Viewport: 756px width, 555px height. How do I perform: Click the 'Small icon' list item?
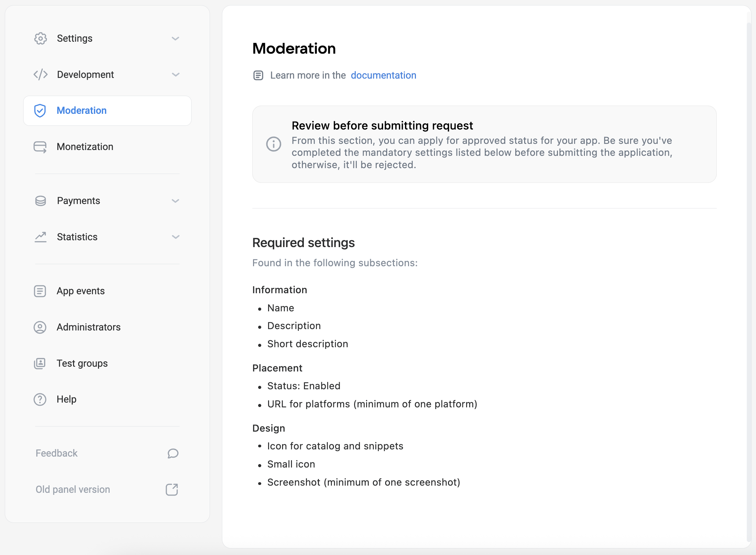coord(291,464)
